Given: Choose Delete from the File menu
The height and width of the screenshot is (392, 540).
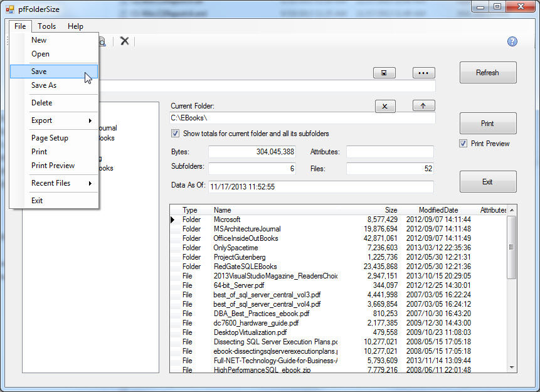Looking at the screenshot, I should click(x=54, y=103).
